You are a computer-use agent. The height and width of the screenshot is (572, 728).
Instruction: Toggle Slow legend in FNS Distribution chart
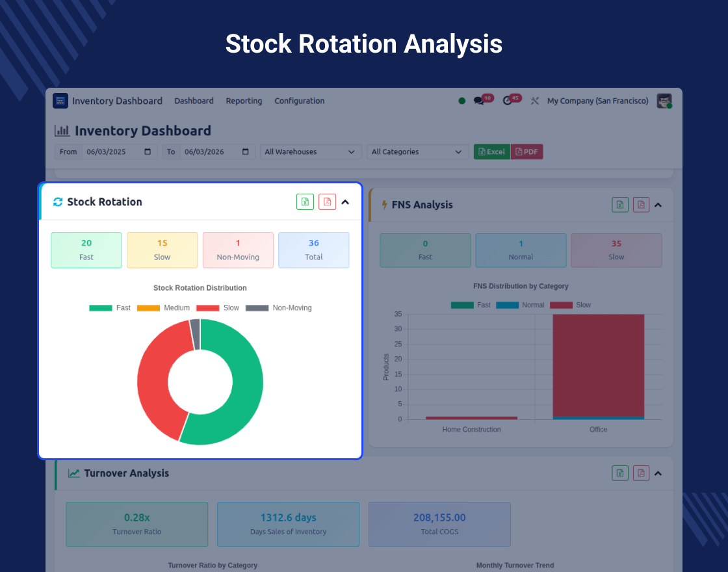coord(570,305)
